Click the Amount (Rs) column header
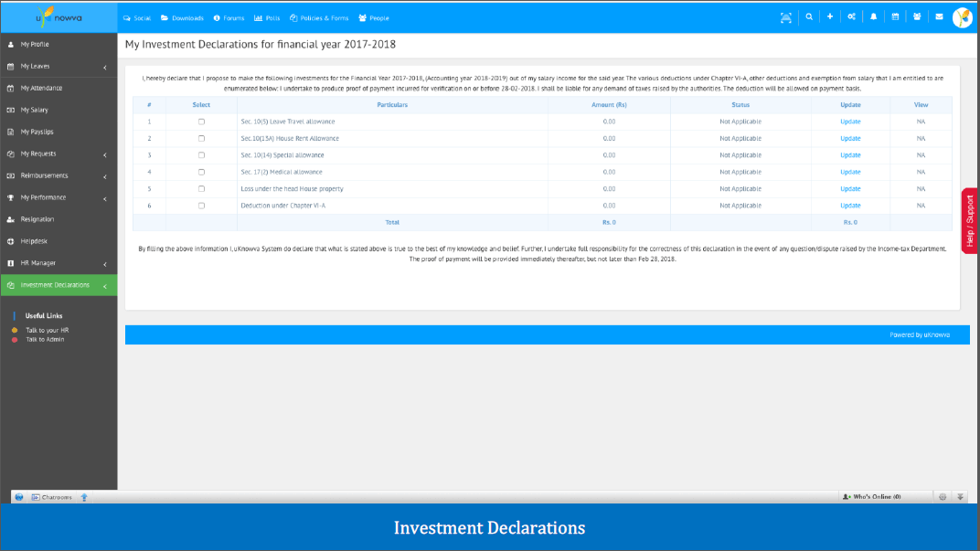Viewport: 980px width, 551px height. pyautogui.click(x=609, y=105)
